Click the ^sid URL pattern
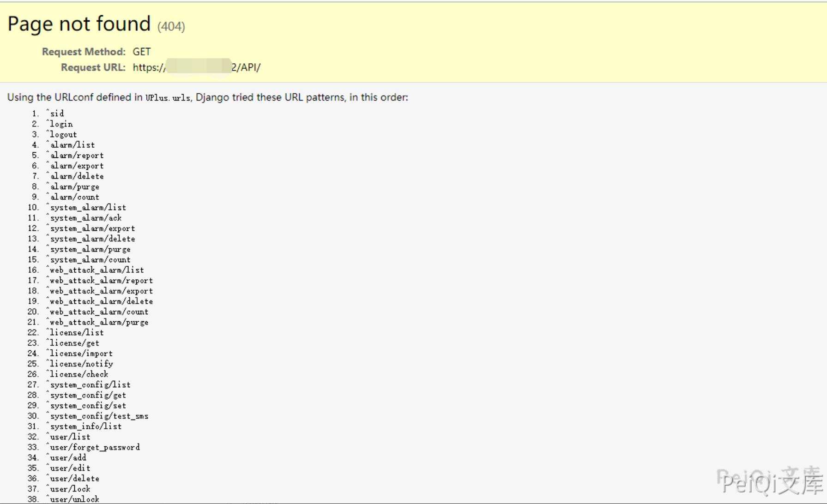The height and width of the screenshot is (504, 827). [x=55, y=114]
